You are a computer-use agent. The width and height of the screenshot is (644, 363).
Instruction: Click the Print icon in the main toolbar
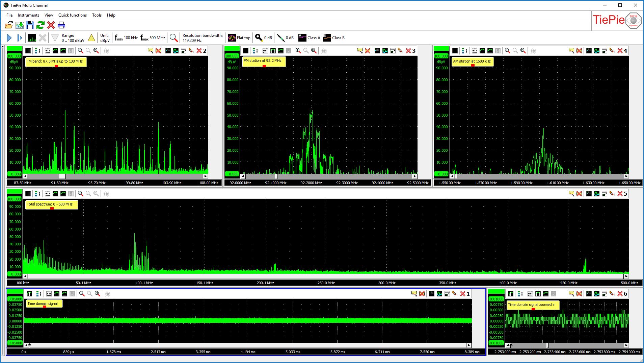[61, 25]
